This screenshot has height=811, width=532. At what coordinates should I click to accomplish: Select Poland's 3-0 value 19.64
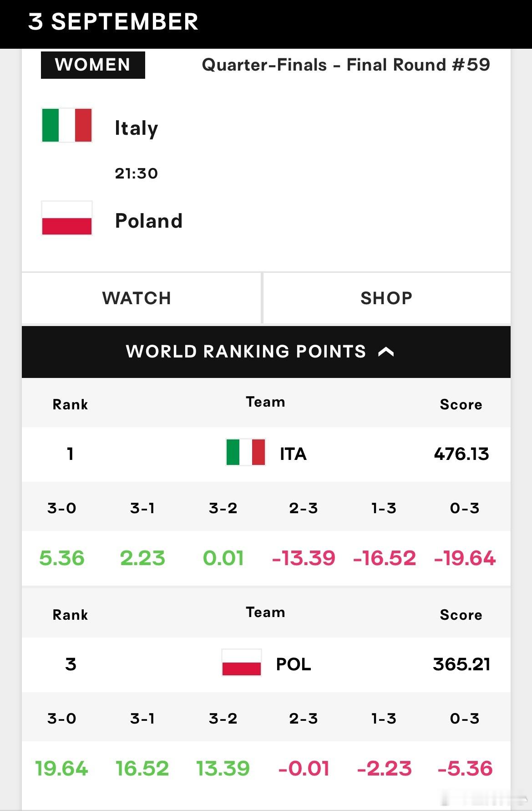61,769
